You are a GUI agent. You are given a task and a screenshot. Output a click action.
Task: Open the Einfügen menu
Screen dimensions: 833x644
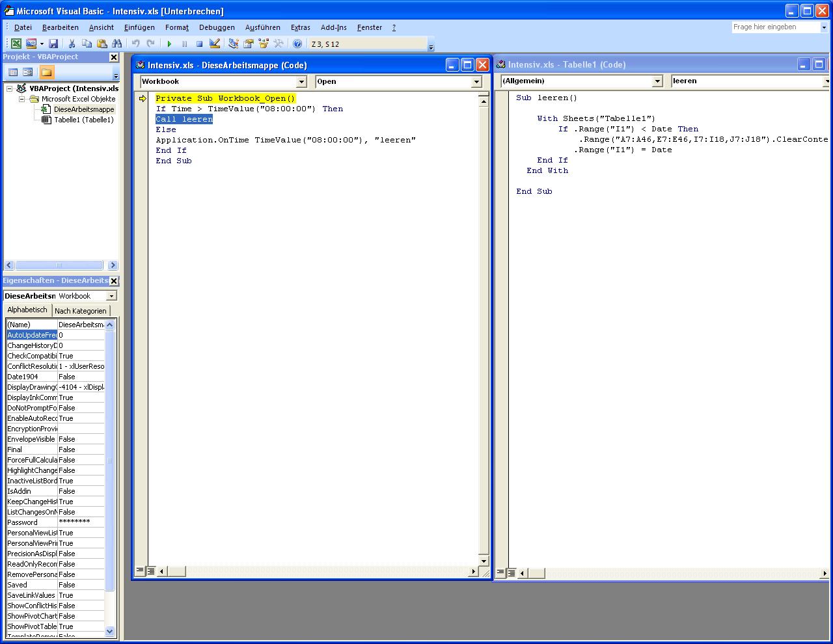click(x=139, y=27)
